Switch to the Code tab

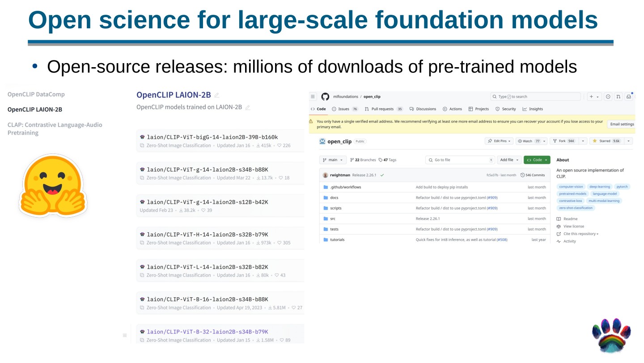pos(318,109)
